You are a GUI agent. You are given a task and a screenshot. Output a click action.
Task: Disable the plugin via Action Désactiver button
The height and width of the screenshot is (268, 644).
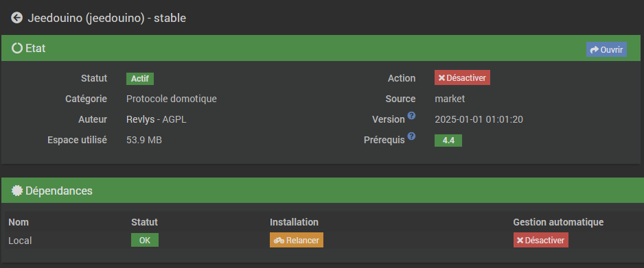click(462, 78)
